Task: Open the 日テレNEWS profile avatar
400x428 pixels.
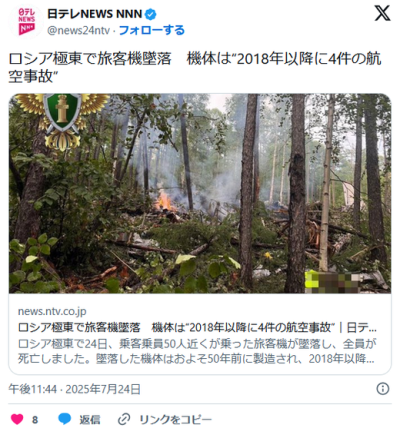Action: (26, 21)
